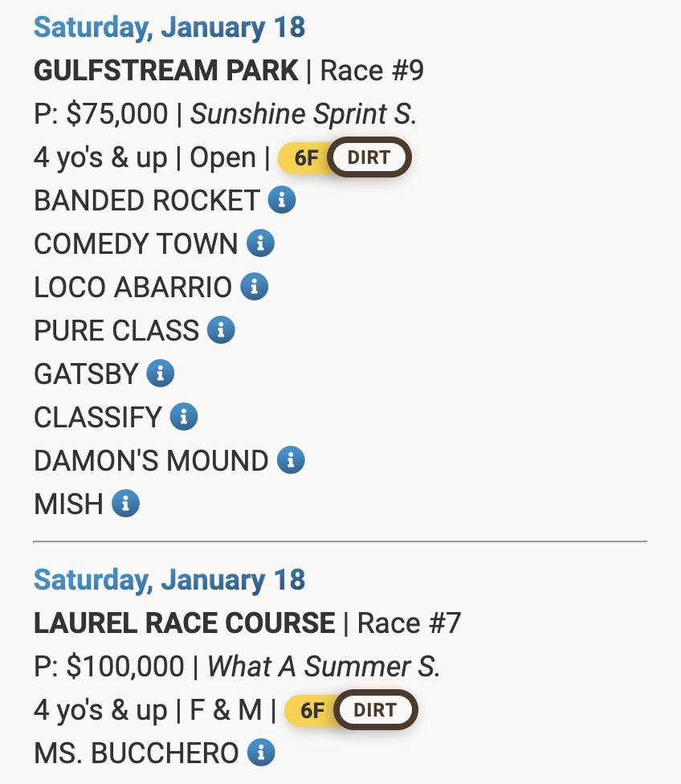This screenshot has width=681, height=784.
Task: Click the second Saturday, January 18 date
Action: click(169, 580)
